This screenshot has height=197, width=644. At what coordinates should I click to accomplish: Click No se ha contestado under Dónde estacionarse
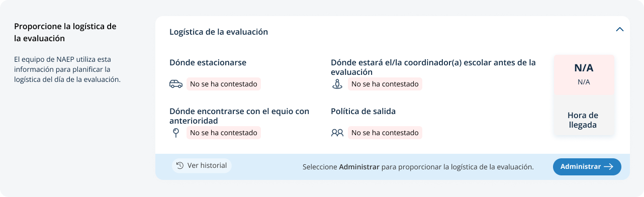click(224, 84)
